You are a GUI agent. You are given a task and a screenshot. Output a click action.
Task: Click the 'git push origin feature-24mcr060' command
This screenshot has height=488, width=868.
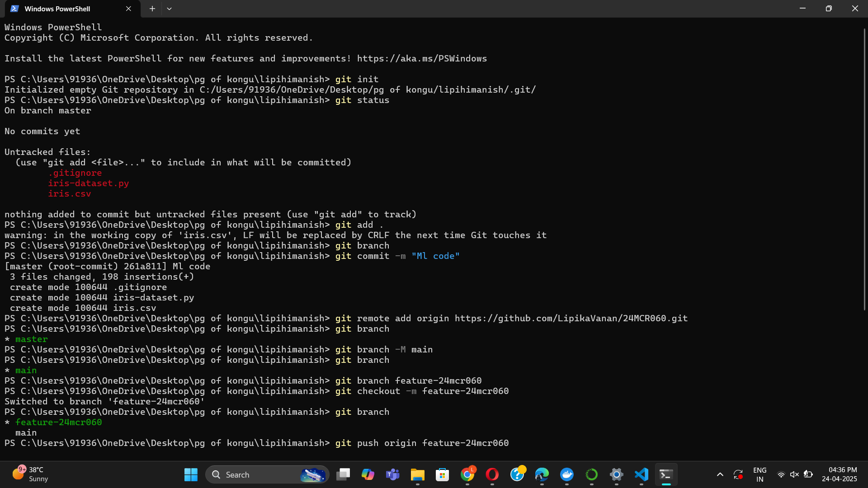(422, 443)
